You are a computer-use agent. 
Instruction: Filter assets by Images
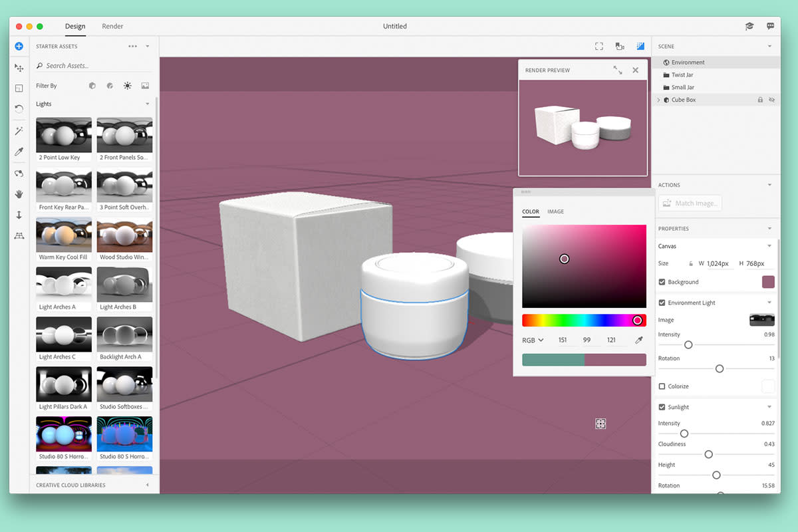pyautogui.click(x=145, y=86)
